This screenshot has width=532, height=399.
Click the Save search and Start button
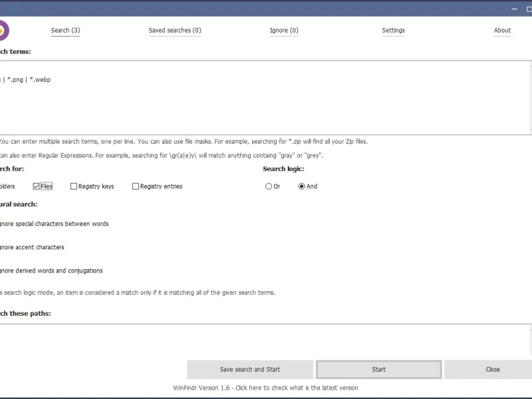click(x=250, y=370)
